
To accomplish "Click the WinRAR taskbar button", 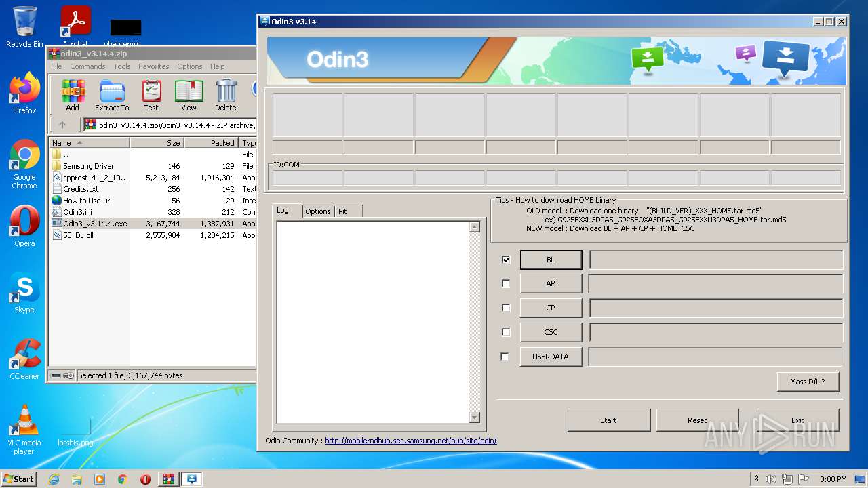I will [x=168, y=479].
